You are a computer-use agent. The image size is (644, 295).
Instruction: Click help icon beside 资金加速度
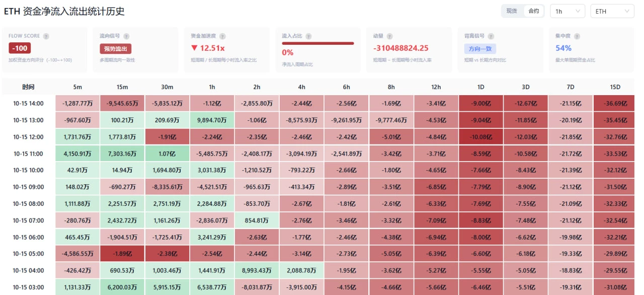[222, 36]
